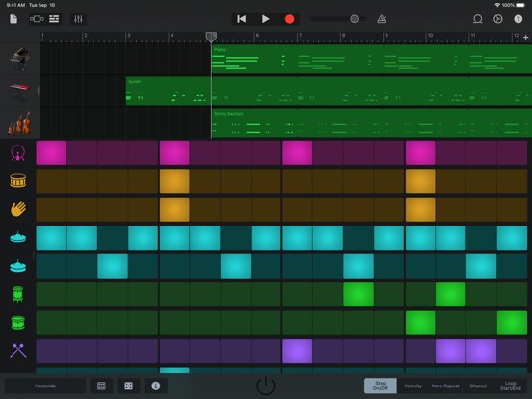Viewport: 532px width, 399px height.
Task: Tap the tall green tom row icon
Action: [18, 294]
